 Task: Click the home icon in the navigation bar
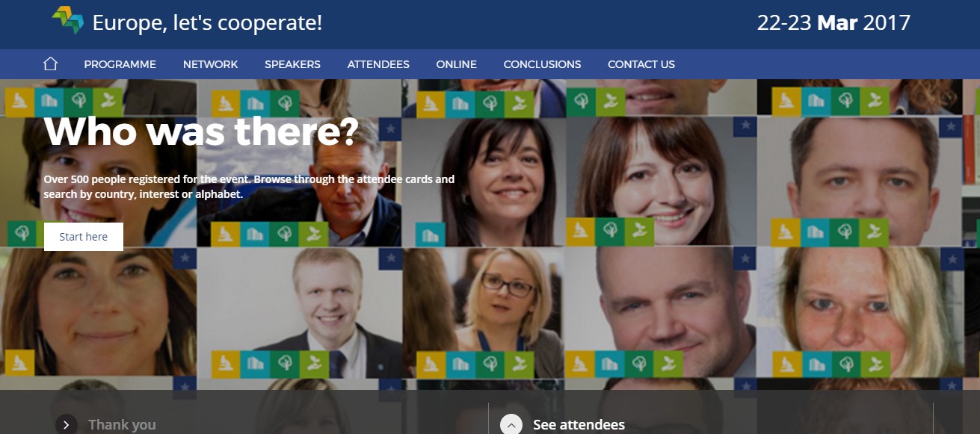coord(50,63)
